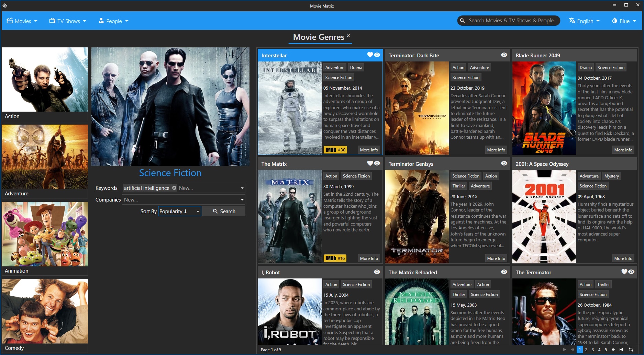Open the People menu

(113, 21)
